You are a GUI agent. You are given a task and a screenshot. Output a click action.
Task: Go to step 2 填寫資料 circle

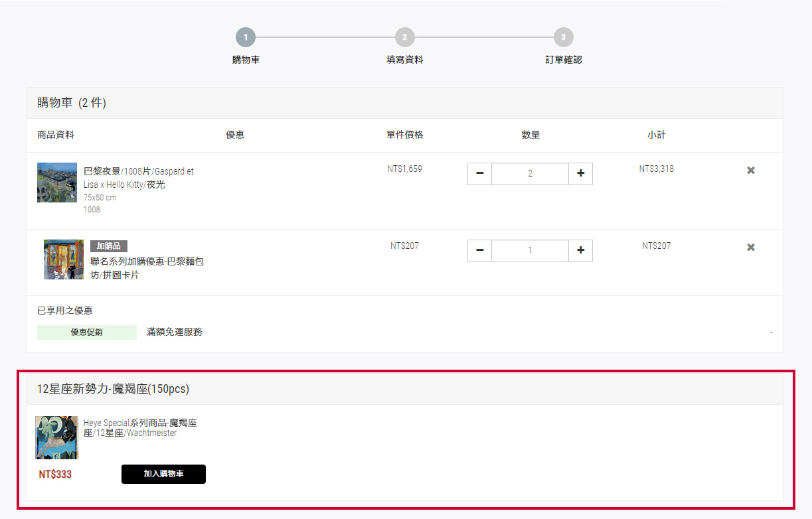(x=404, y=37)
